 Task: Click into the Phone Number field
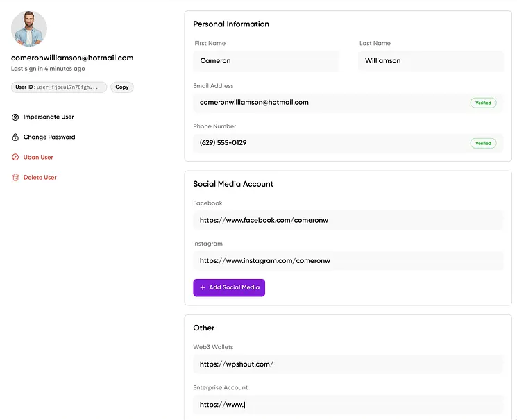coord(330,143)
